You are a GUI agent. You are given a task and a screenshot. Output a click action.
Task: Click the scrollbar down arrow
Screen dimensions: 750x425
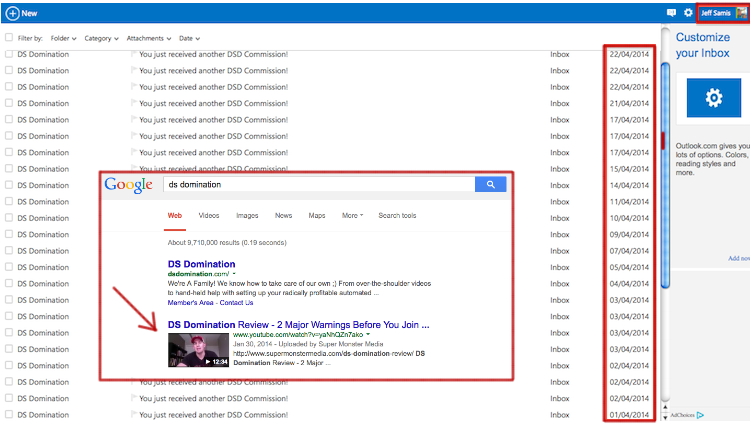(x=665, y=417)
